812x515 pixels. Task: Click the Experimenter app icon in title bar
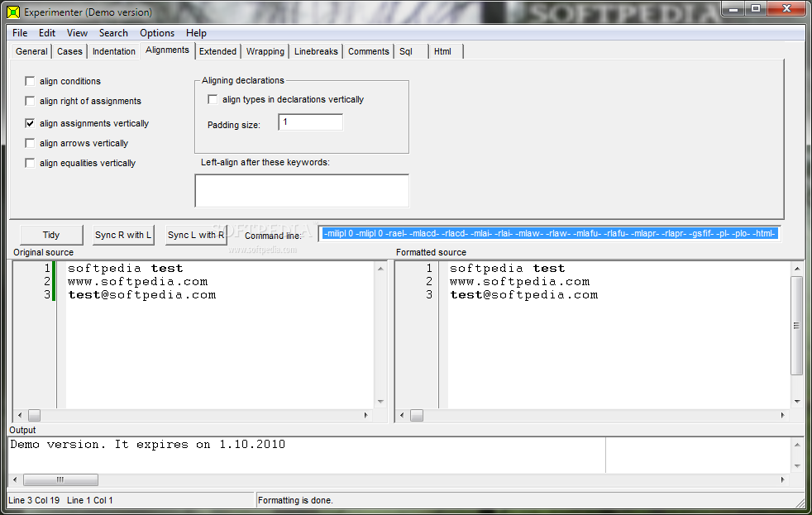[x=13, y=12]
